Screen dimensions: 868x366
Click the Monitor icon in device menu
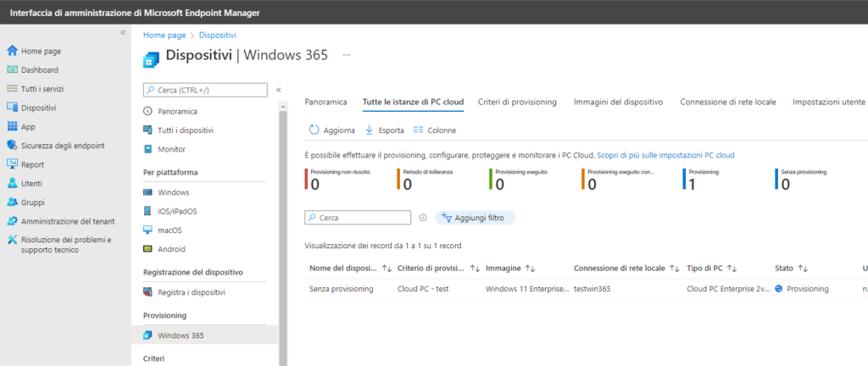[147, 149]
